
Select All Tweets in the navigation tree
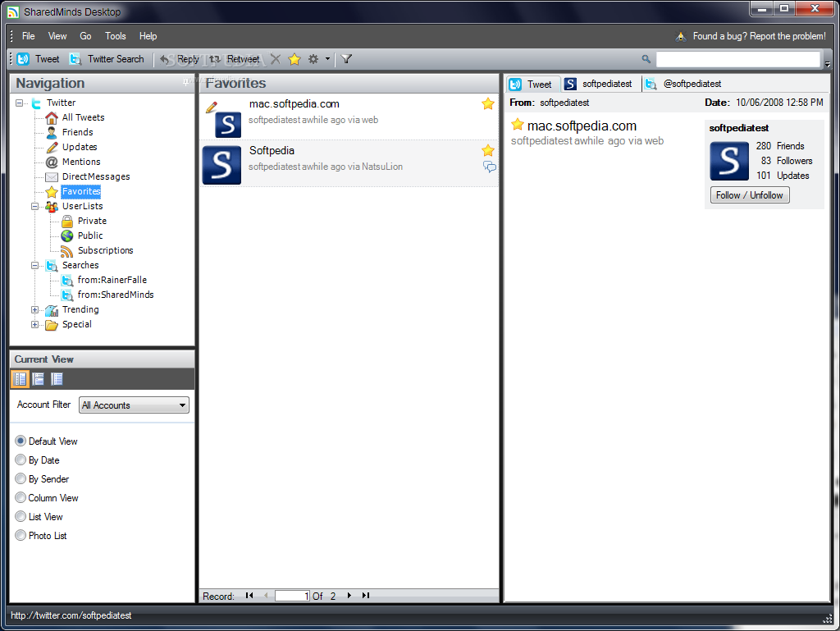tap(83, 117)
